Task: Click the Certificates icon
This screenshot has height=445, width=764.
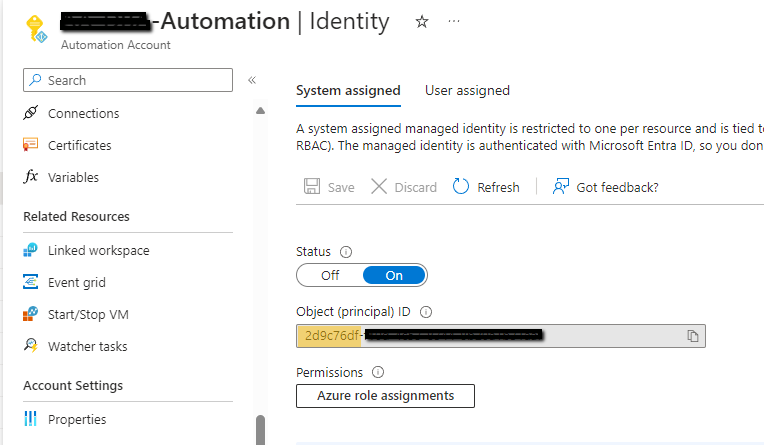Action: pyautogui.click(x=31, y=145)
